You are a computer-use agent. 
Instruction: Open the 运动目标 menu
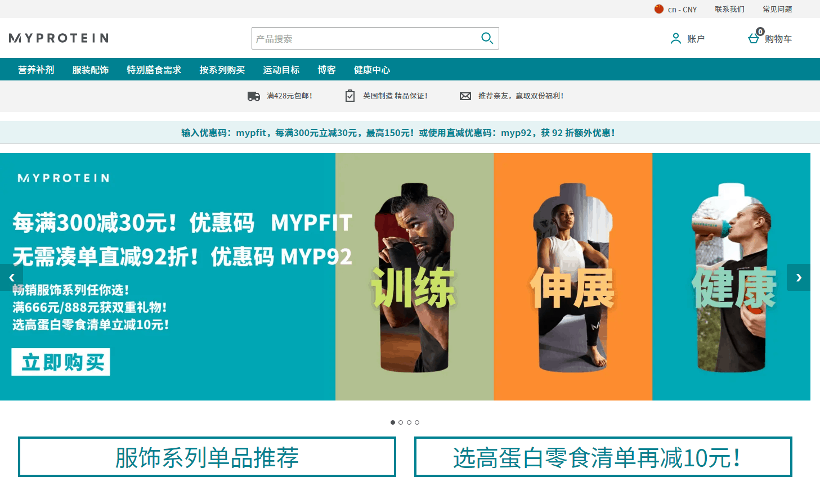[x=281, y=70]
